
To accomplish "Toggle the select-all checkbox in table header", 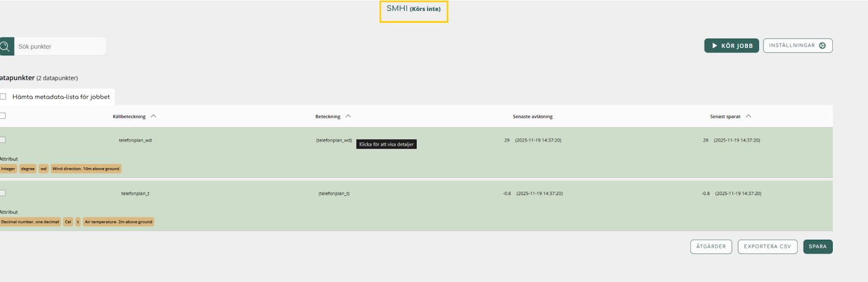I will (3, 116).
